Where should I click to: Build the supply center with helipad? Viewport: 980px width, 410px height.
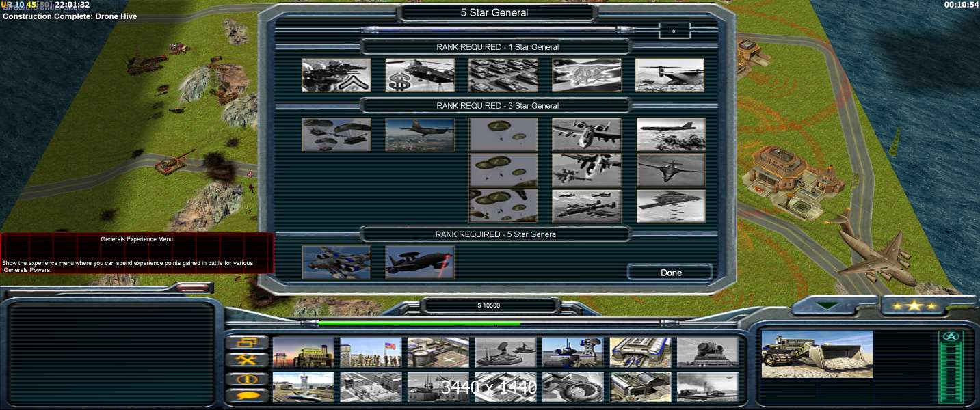(438, 352)
